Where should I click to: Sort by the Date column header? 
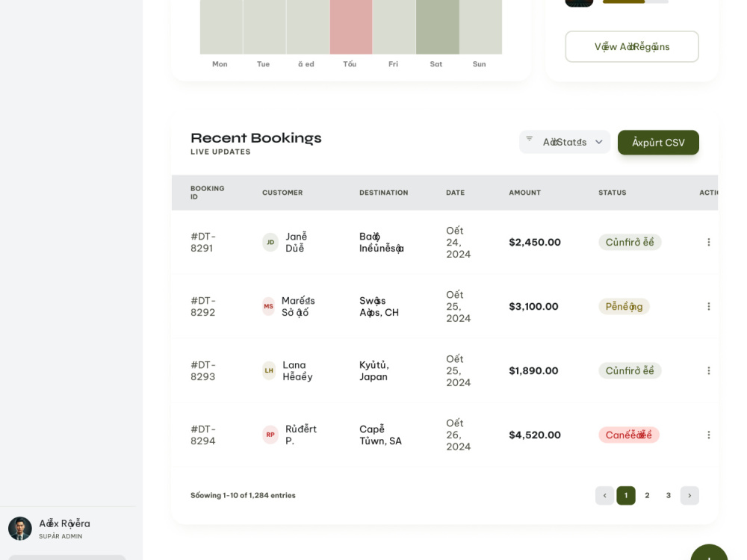pyautogui.click(x=456, y=193)
